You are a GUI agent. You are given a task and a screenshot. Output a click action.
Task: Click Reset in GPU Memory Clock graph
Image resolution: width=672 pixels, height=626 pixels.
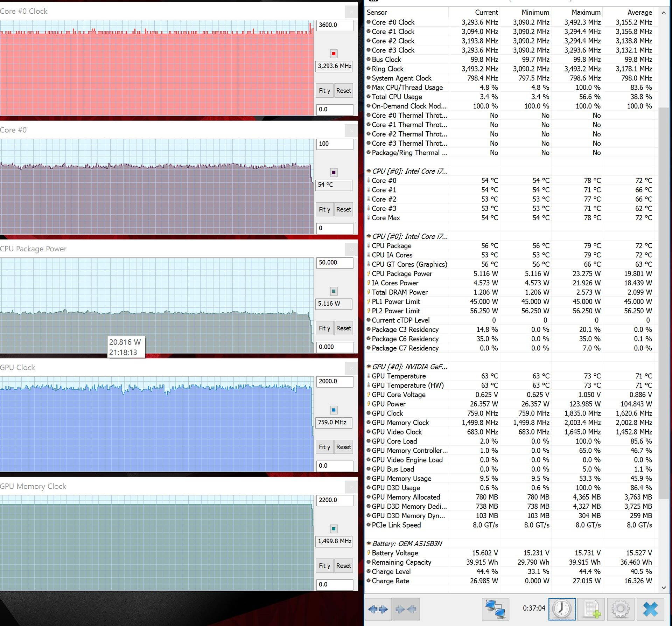[344, 565]
